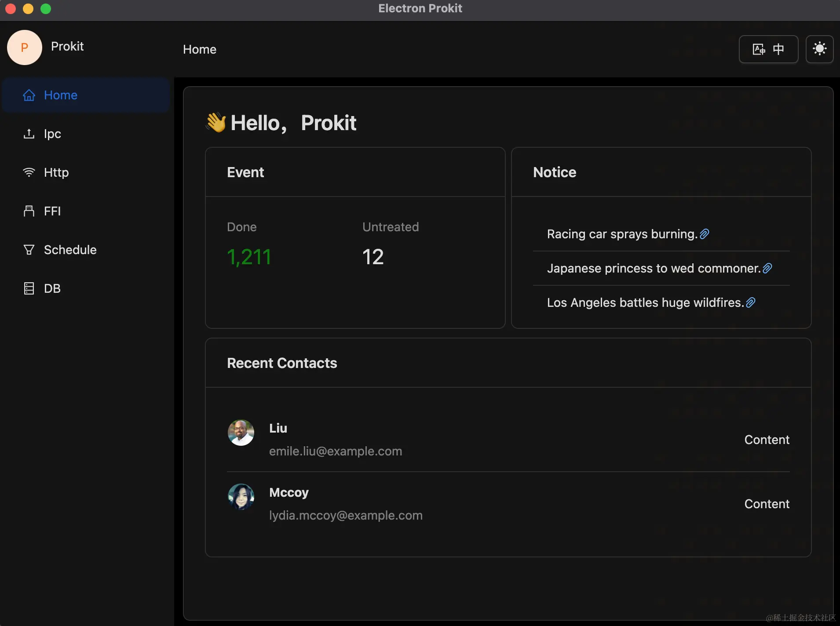Click Liu's profile picture
The height and width of the screenshot is (626, 840).
pyautogui.click(x=241, y=433)
